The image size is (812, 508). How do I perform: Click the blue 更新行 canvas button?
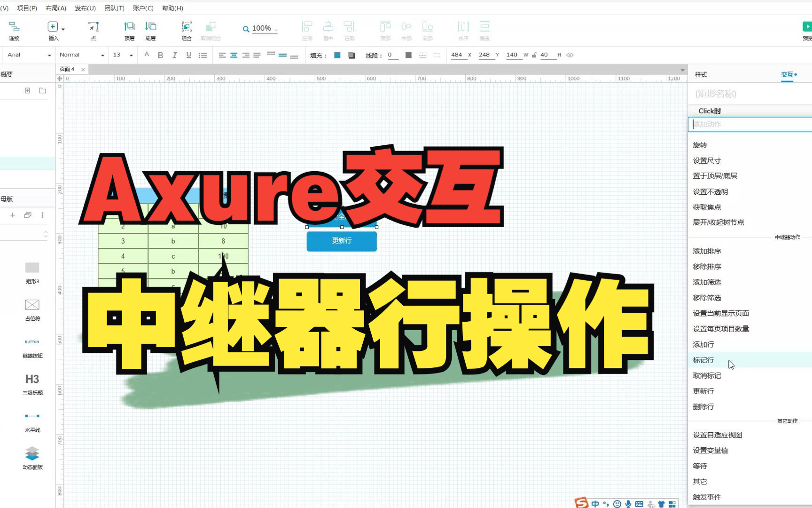coord(342,241)
